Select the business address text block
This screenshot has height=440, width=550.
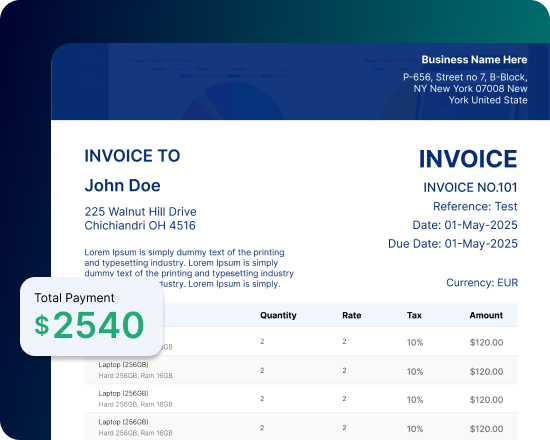coord(465,88)
